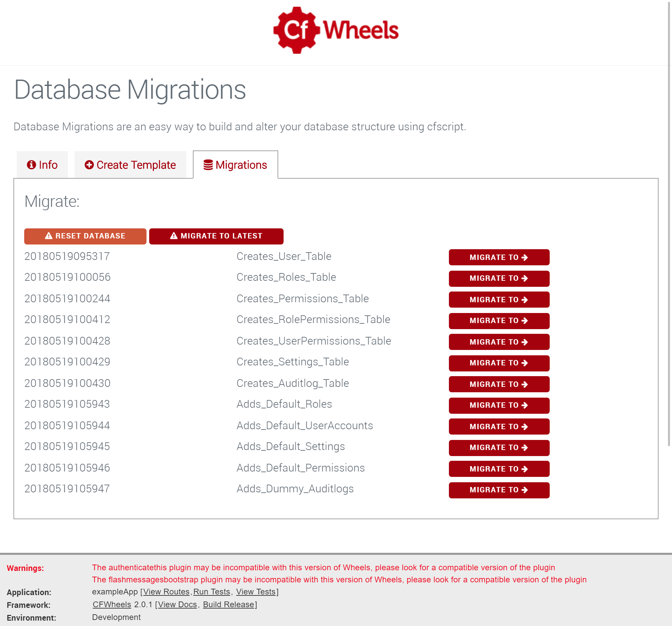
Task: Open the View Routes link
Action: coord(166,591)
